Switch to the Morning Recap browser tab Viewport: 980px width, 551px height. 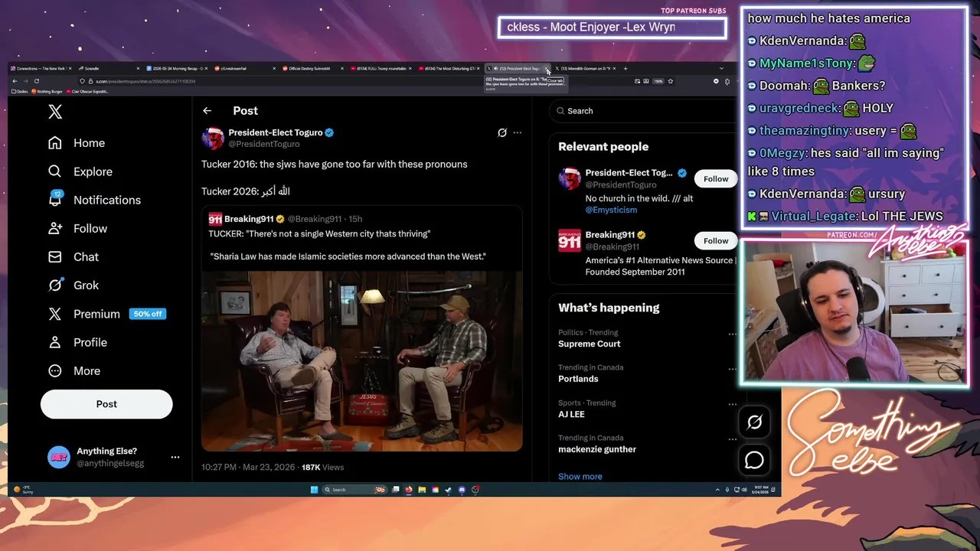[176, 68]
